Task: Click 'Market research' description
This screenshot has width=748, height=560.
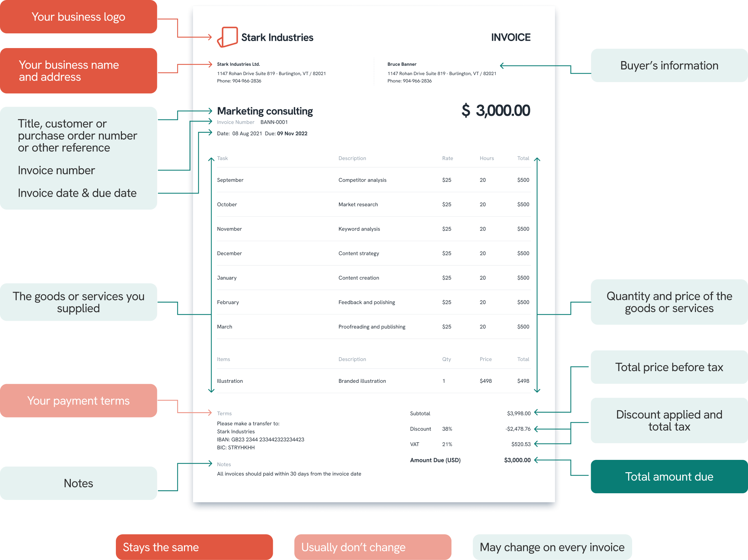Action: pos(358,205)
